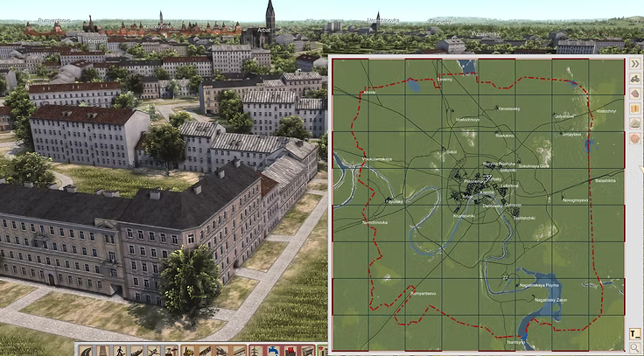The width and height of the screenshot is (644, 356).
Task: Click Tekstilshchiki on the map
Action: 524,218
